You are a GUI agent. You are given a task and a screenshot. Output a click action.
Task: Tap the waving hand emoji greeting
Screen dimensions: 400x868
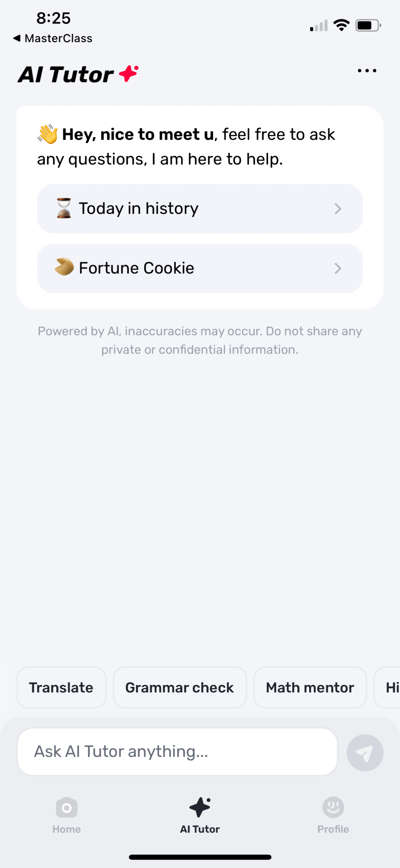pyautogui.click(x=47, y=134)
